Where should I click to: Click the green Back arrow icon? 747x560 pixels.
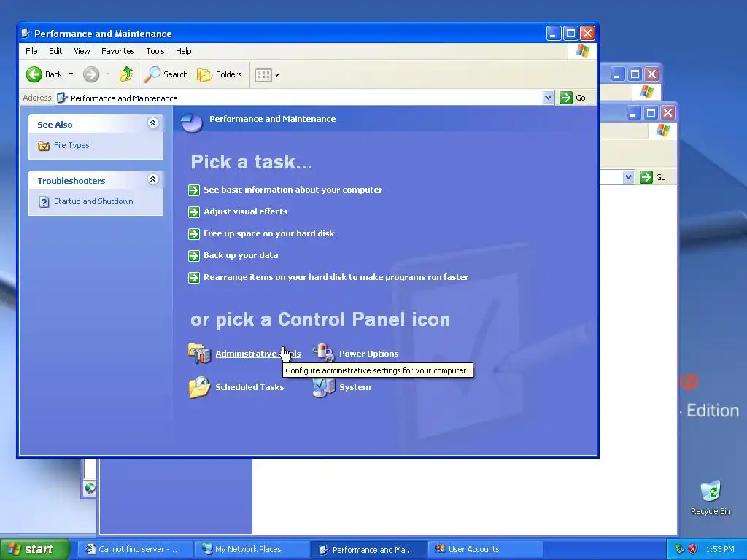tap(34, 74)
